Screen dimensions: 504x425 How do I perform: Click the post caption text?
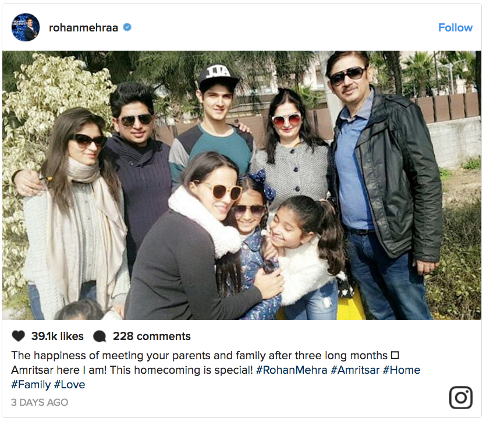[x=216, y=370]
